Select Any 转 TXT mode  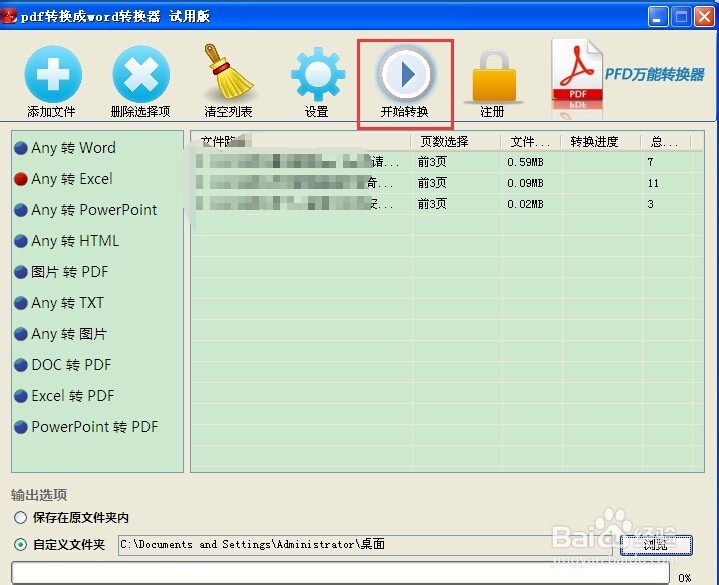pyautogui.click(x=59, y=303)
